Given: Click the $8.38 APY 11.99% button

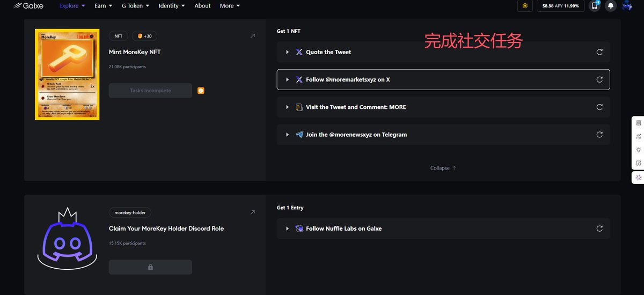Looking at the screenshot, I should 560,6.
